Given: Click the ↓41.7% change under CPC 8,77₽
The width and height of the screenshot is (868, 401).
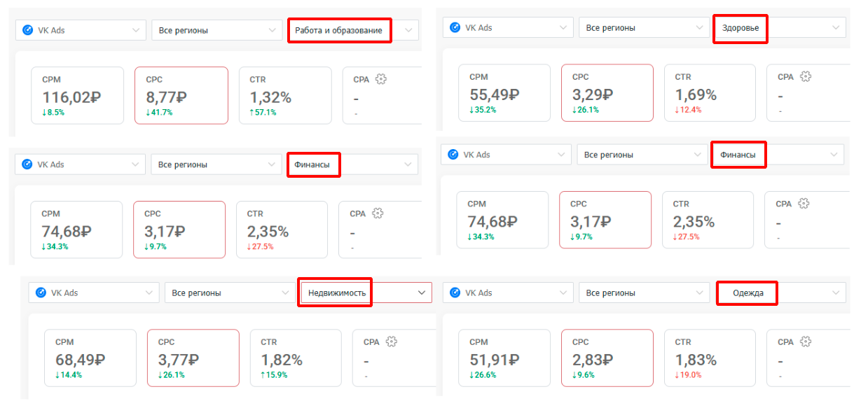Looking at the screenshot, I should [159, 112].
